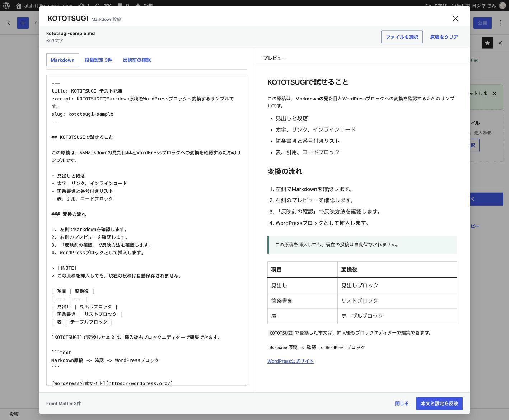Click the 投稿 breadcrumb at the bottom
The height and width of the screenshot is (420, 509).
[x=14, y=414]
